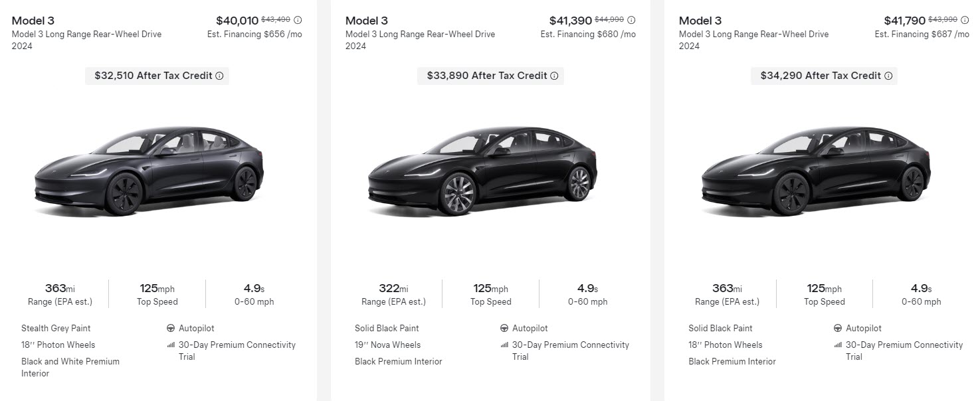This screenshot has width=980, height=401.
Task: Click the $33,890 After Tax Credit badge
Action: 486,76
